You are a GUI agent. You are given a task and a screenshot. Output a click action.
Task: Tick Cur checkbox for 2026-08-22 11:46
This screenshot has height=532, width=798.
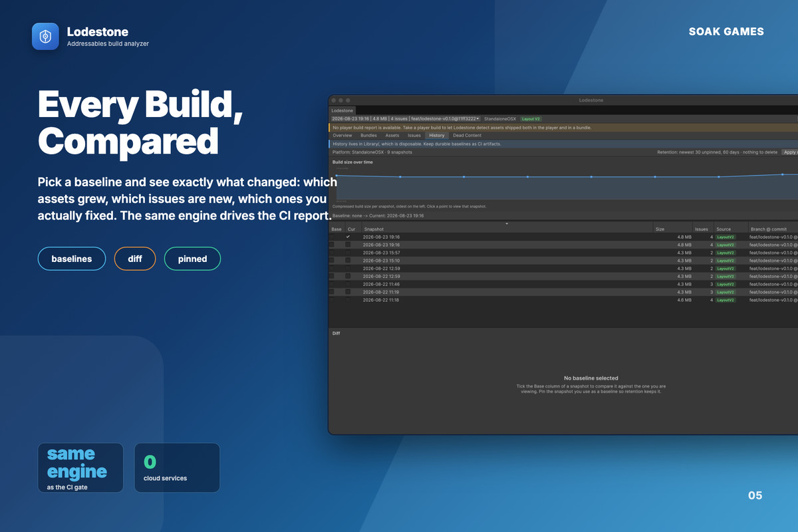tap(348, 284)
